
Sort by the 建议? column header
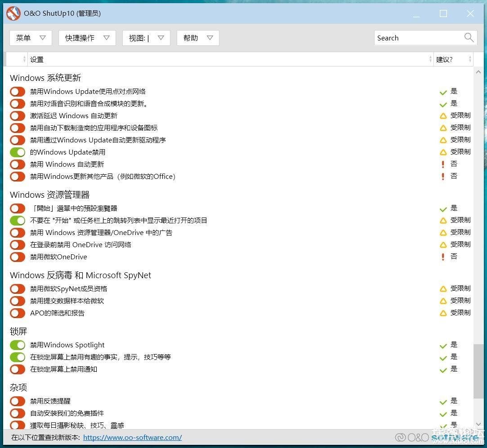point(453,59)
